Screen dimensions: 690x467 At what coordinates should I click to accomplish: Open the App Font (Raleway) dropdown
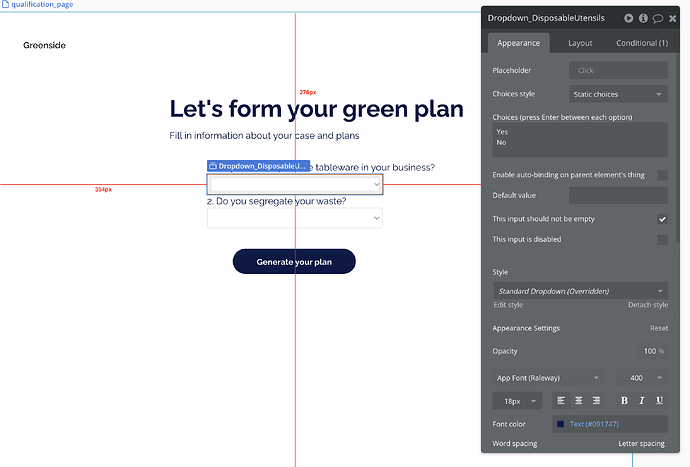548,378
